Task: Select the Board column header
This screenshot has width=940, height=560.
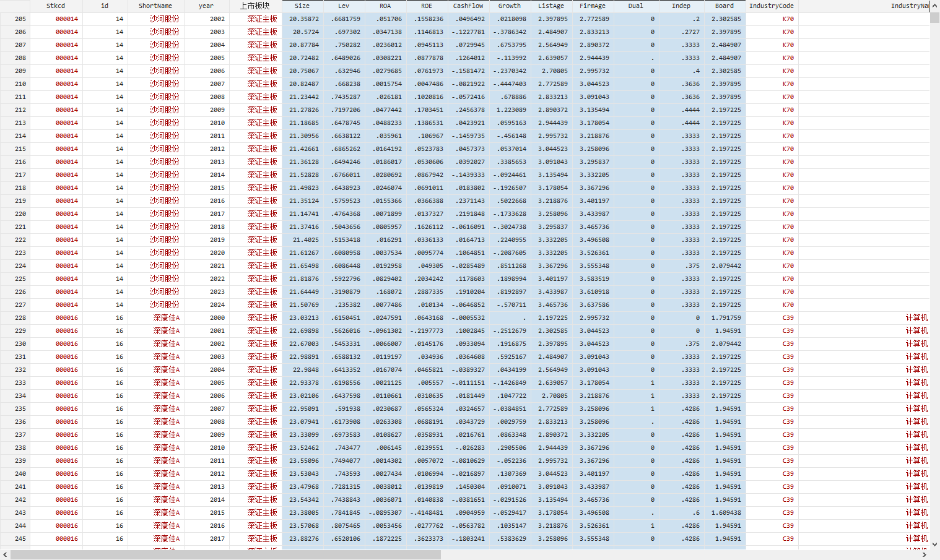Action: pyautogui.click(x=725, y=6)
